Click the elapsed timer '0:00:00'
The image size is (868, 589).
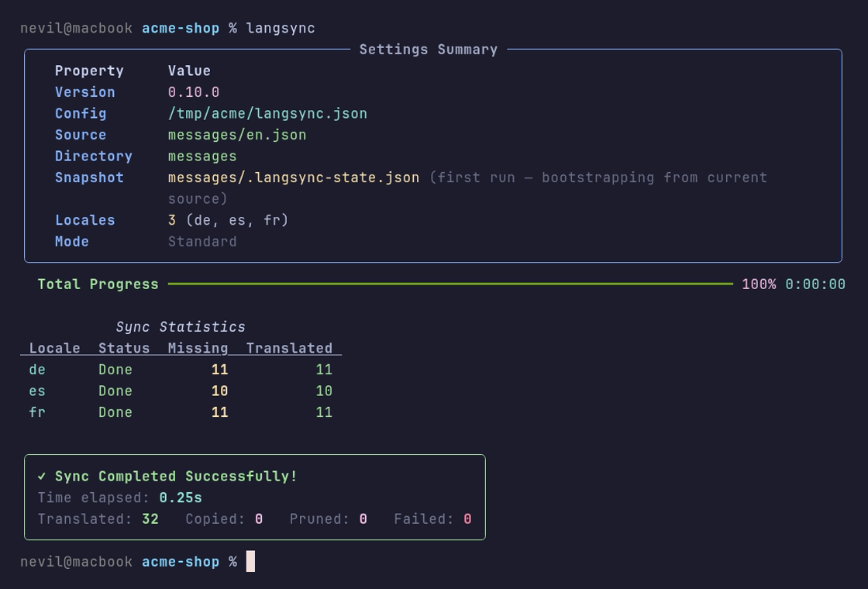click(x=815, y=284)
